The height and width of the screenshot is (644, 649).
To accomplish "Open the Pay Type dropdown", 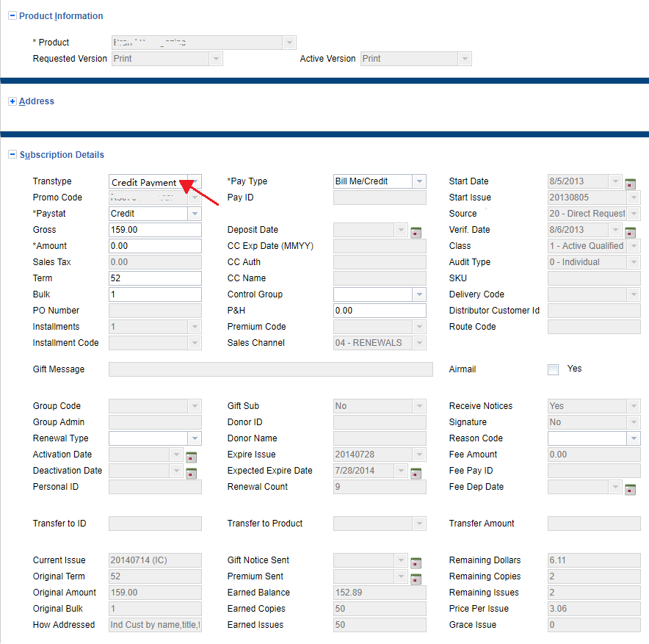I will 418,181.
